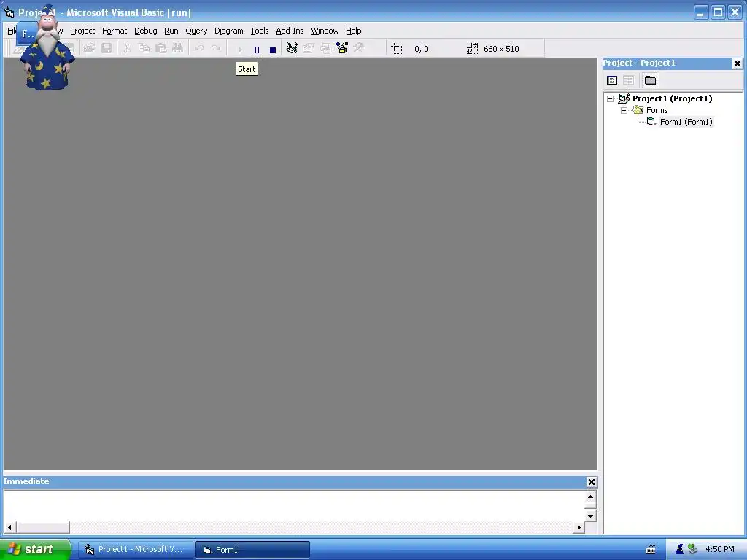Close the Immediate window
This screenshot has height=560, width=747.
[x=591, y=482]
